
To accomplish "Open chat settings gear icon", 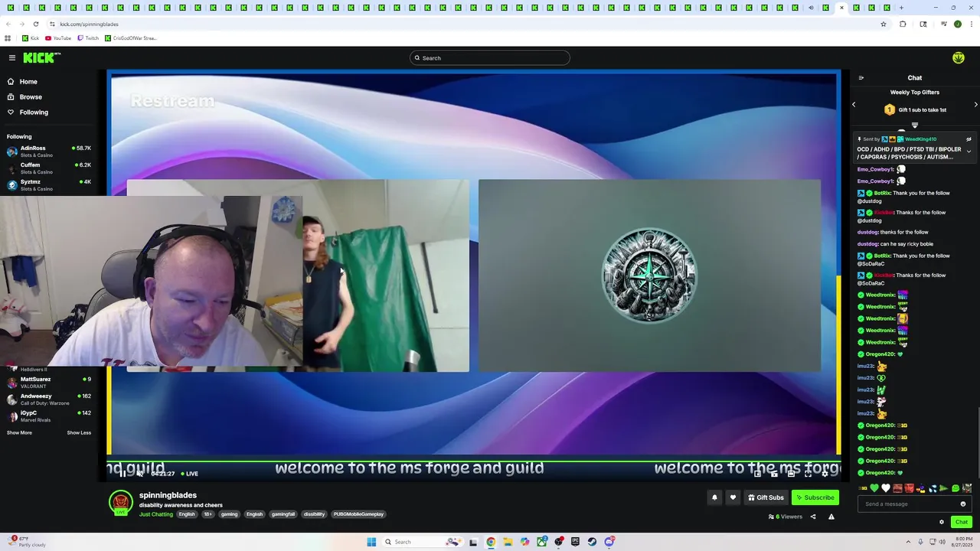I will pyautogui.click(x=942, y=522).
